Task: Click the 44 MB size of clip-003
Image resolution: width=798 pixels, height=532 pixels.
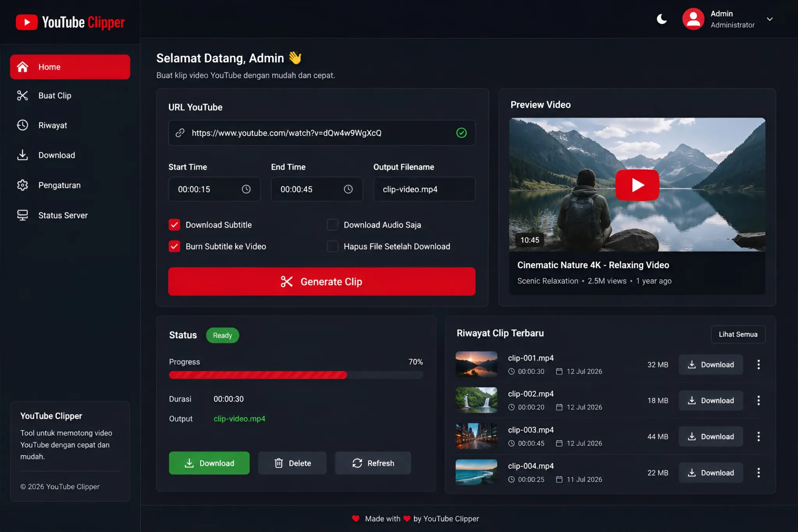Action: 658,437
